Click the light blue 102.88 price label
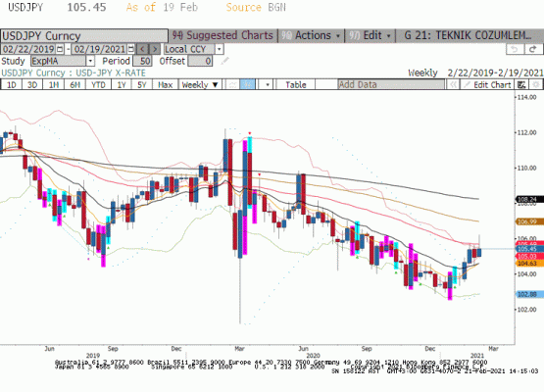This screenshot has height=392, width=544. click(529, 295)
